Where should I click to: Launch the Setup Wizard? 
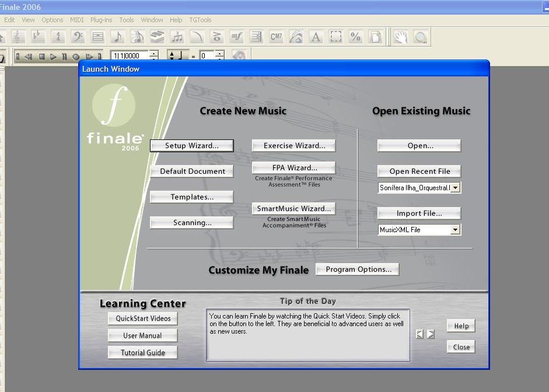(x=192, y=146)
